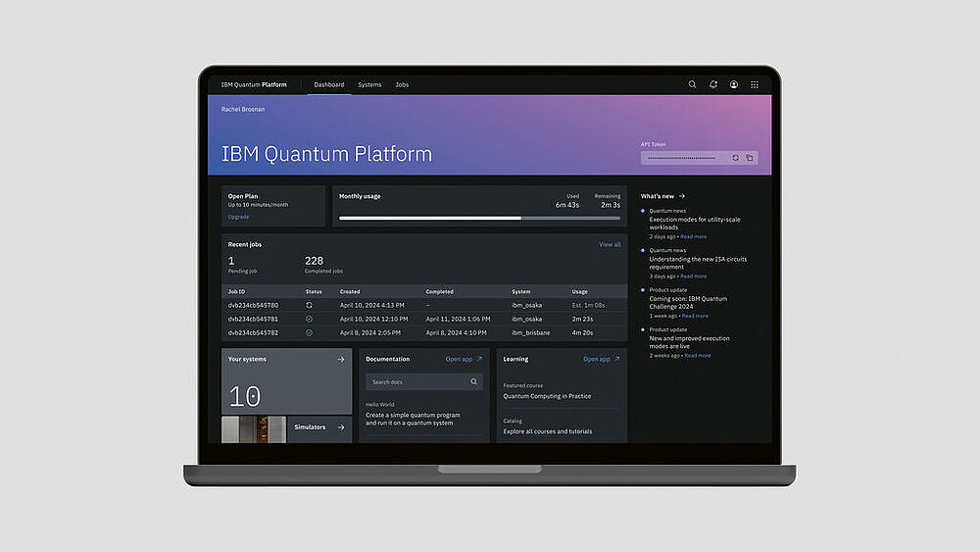Click the What's new arrow

tap(682, 196)
